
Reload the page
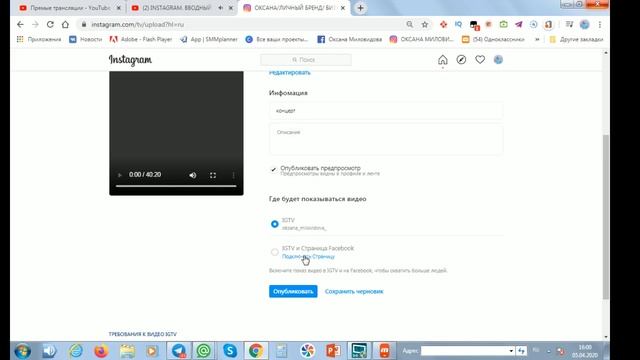[50, 24]
